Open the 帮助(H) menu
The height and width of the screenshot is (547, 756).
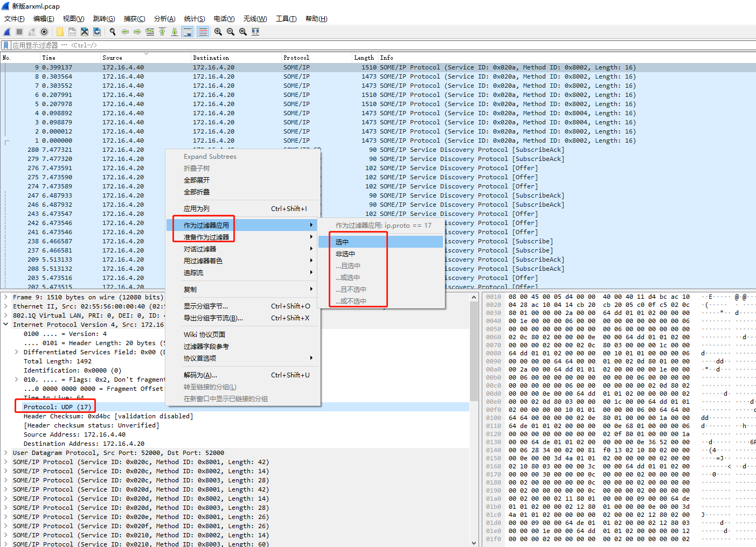(x=316, y=19)
